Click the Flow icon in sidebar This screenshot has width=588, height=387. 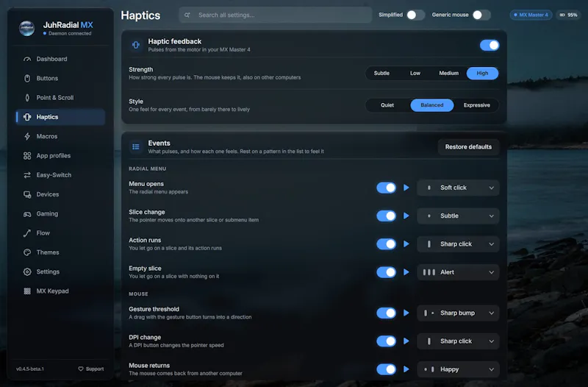tap(27, 233)
